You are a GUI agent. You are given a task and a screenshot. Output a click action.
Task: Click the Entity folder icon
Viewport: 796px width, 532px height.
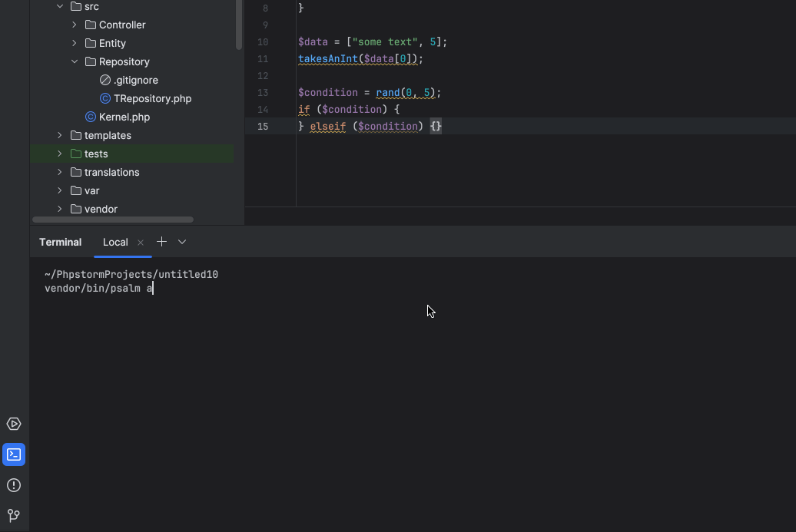click(91, 43)
